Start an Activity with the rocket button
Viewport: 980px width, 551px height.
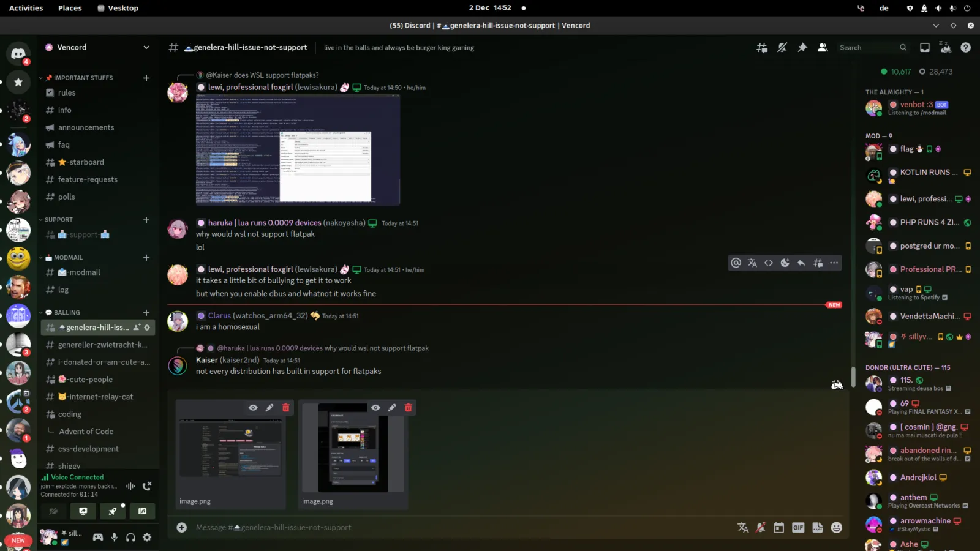113,511
